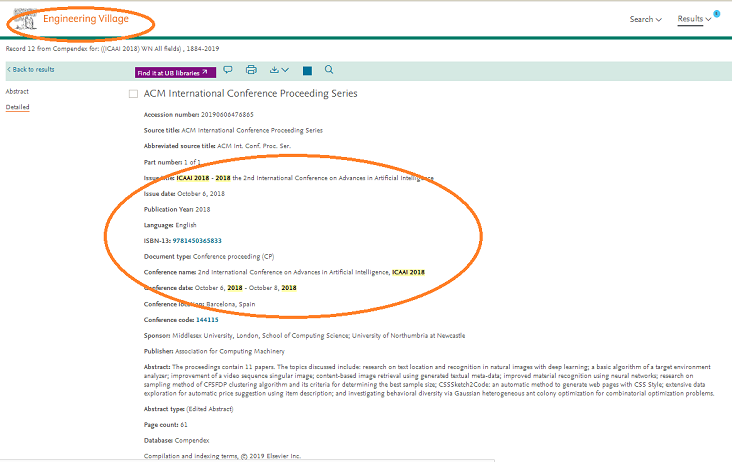
Task: Switch to the Detailed view
Action: 17,107
